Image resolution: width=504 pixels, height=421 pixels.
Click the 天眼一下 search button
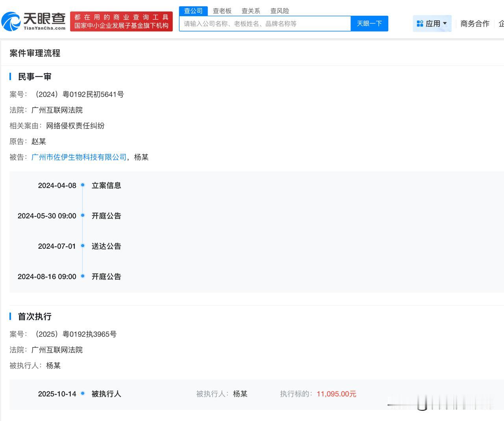(x=369, y=23)
